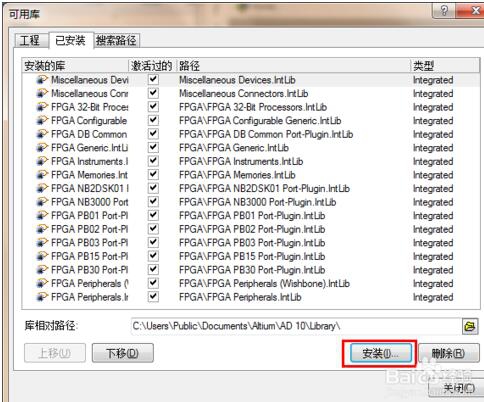Click the icon beside FPGA PB02 library
Screen dimensions: 484x402
pyautogui.click(x=42, y=229)
